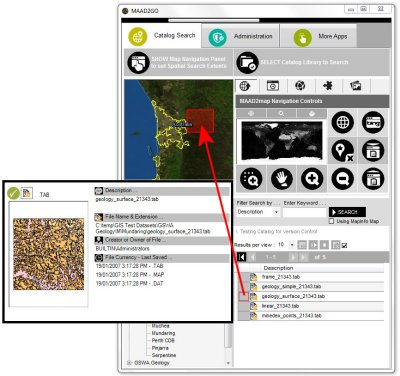Click row selector beside frame_21343.tab
The height and width of the screenshot is (376, 400).
243,277
